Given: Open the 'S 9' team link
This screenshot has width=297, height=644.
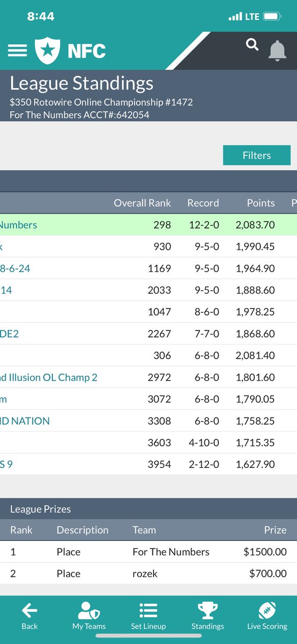Looking at the screenshot, I should pos(6,464).
